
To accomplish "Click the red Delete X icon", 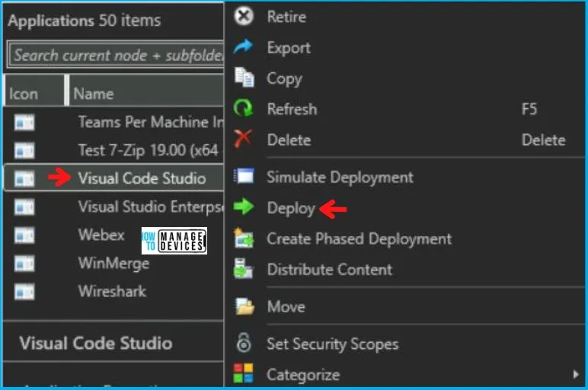I will (243, 139).
